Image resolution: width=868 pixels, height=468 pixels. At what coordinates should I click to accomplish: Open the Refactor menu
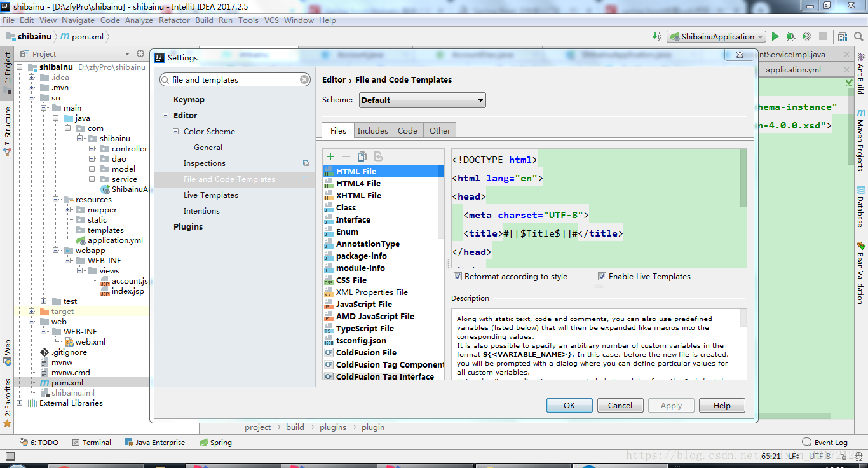tap(174, 20)
